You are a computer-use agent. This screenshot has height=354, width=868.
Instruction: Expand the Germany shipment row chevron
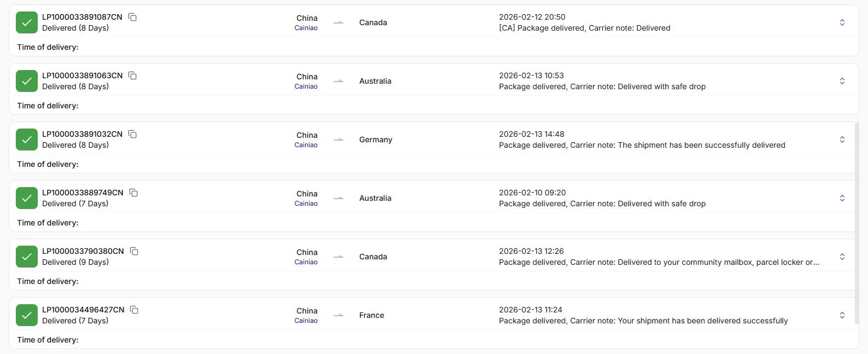pyautogui.click(x=842, y=140)
